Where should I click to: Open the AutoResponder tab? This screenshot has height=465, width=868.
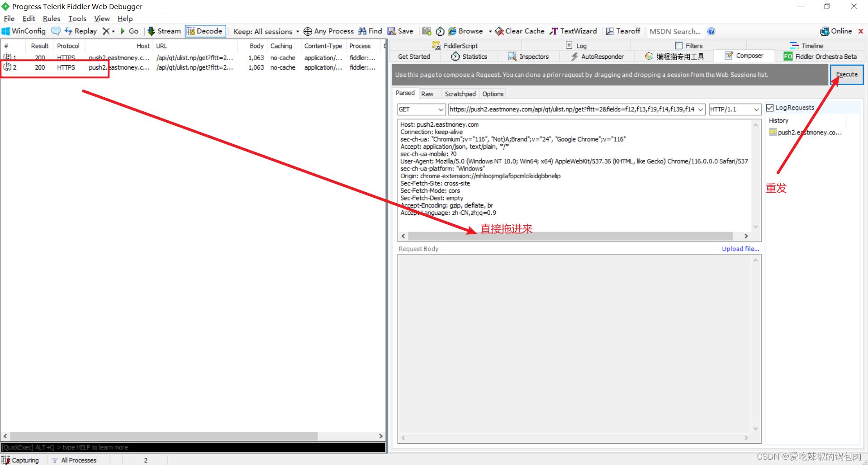[597, 57]
